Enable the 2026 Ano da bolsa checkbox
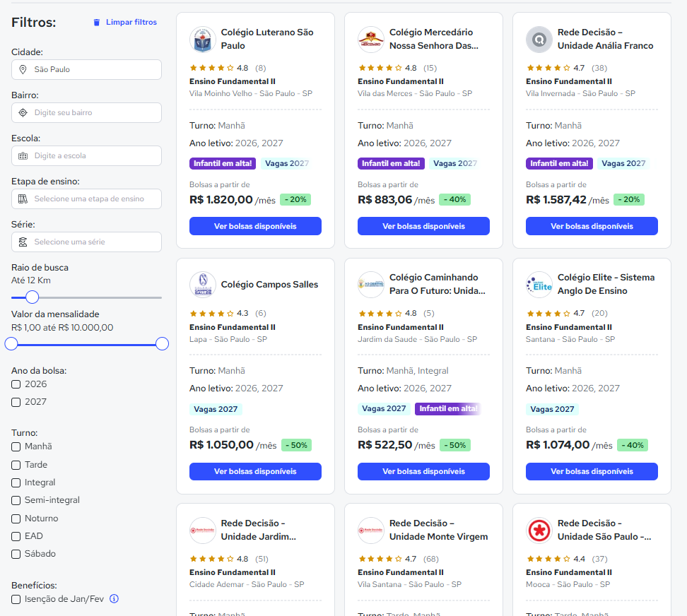The height and width of the screenshot is (616, 687). [16, 384]
